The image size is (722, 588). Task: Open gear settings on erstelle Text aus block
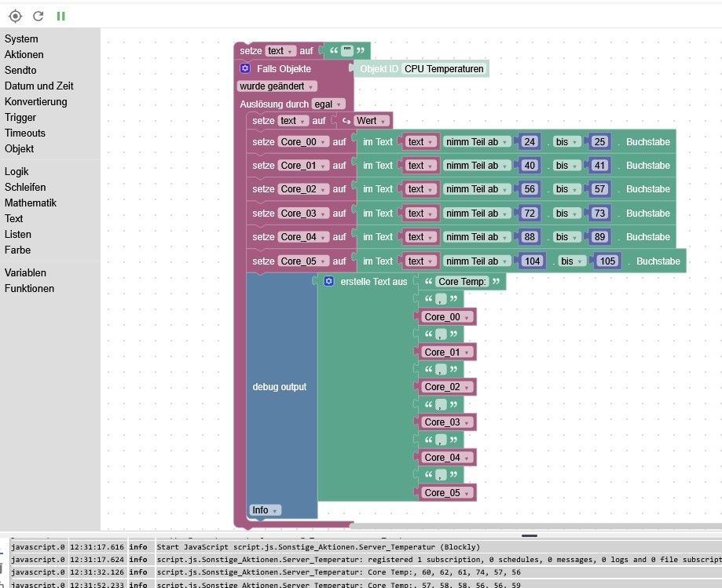328,281
